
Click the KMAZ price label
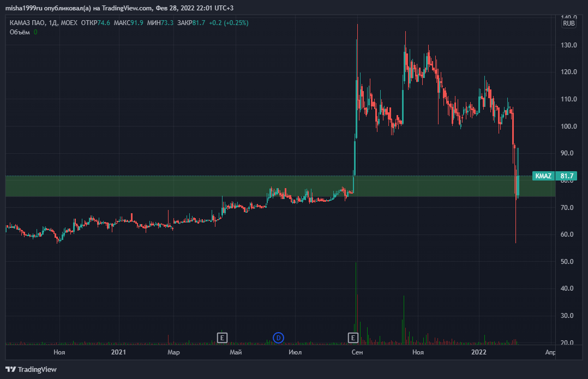(x=543, y=176)
